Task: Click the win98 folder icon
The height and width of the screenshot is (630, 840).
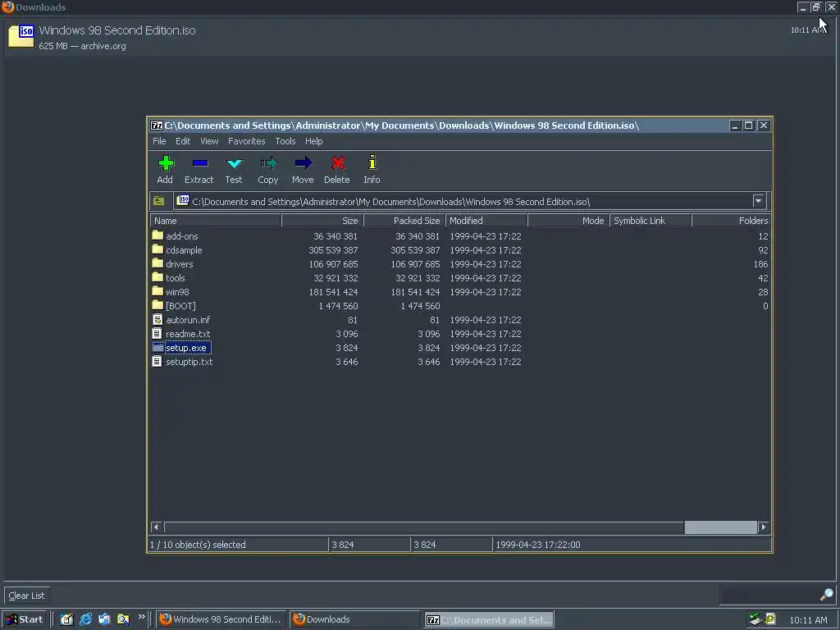Action: (157, 291)
